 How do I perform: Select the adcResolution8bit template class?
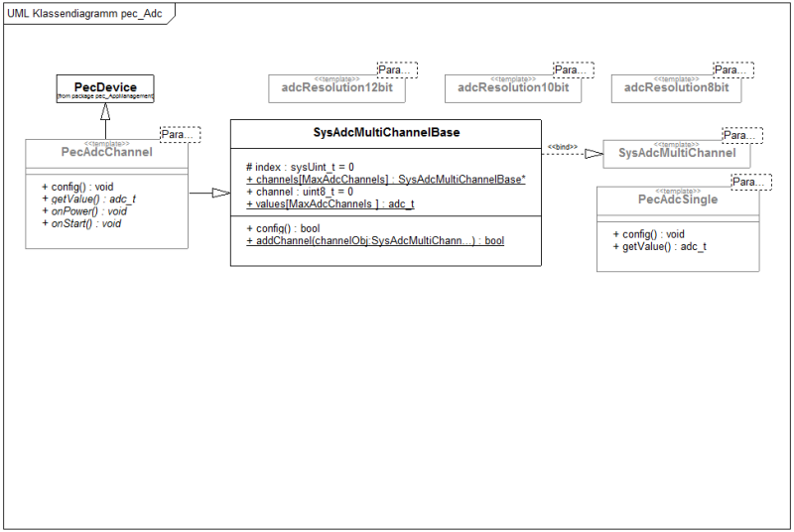coord(677,89)
